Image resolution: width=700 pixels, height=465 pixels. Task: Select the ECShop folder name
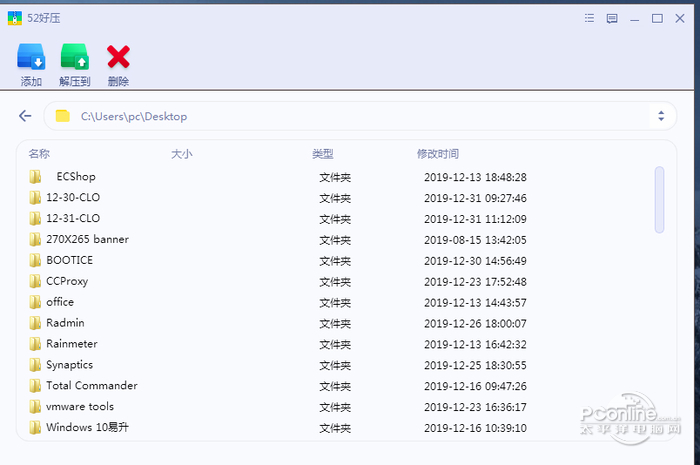76,177
